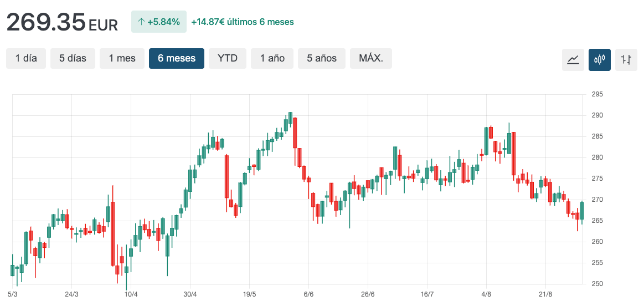This screenshot has width=644, height=306.
Task: Switch to the YTD range
Action: coord(228,58)
